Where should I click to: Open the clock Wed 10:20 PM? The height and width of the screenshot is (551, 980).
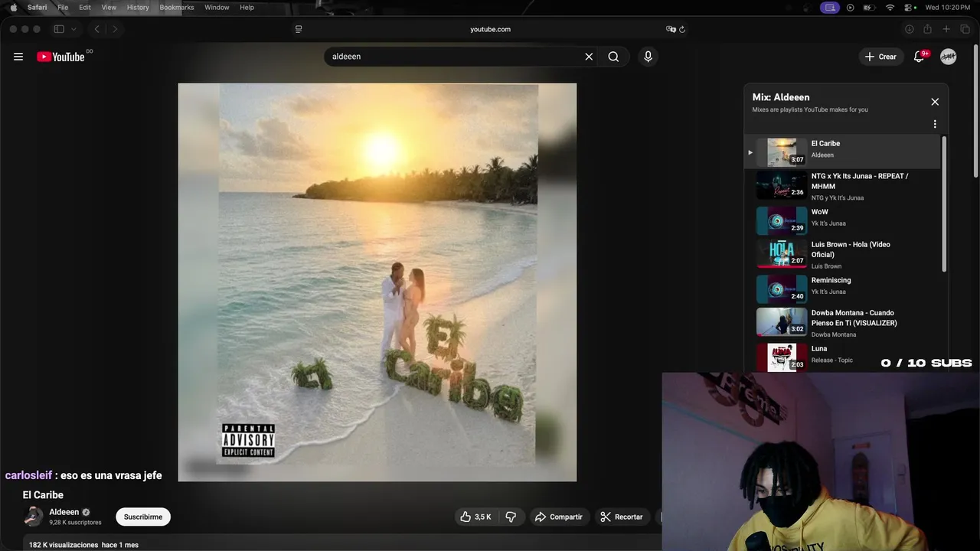(947, 7)
